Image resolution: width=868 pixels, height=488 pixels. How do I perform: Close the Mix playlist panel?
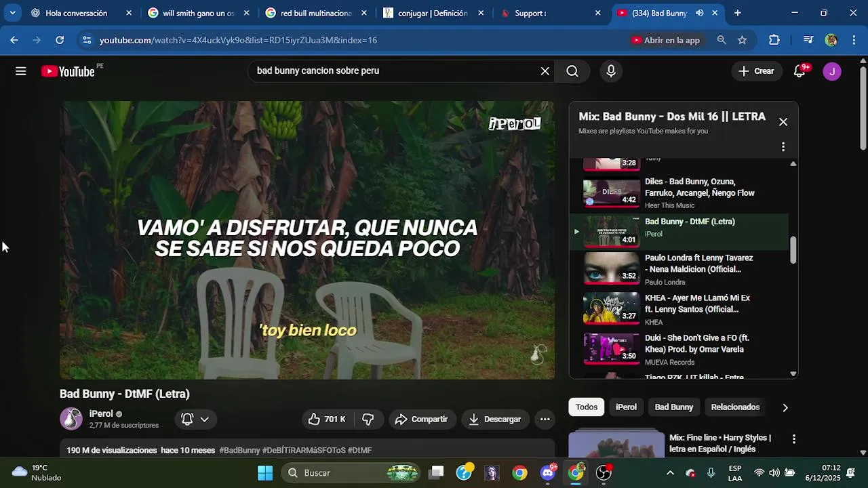(783, 122)
